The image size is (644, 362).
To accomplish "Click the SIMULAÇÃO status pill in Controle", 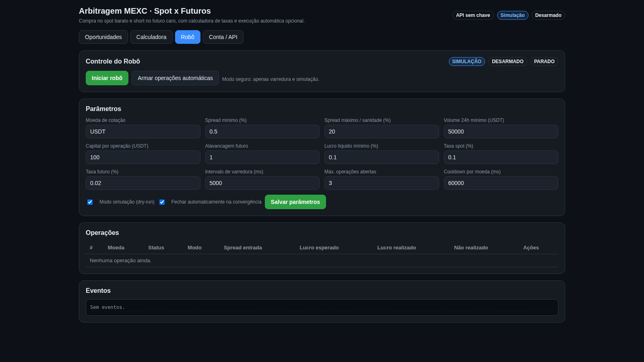I will pos(467,62).
